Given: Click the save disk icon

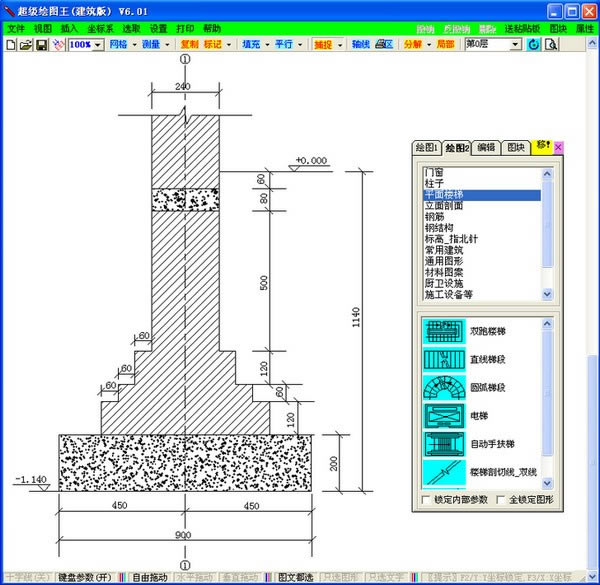Looking at the screenshot, I should click(x=41, y=45).
